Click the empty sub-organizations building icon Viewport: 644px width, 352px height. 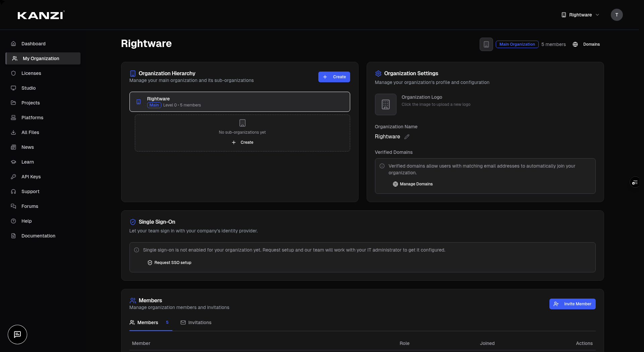point(243,123)
